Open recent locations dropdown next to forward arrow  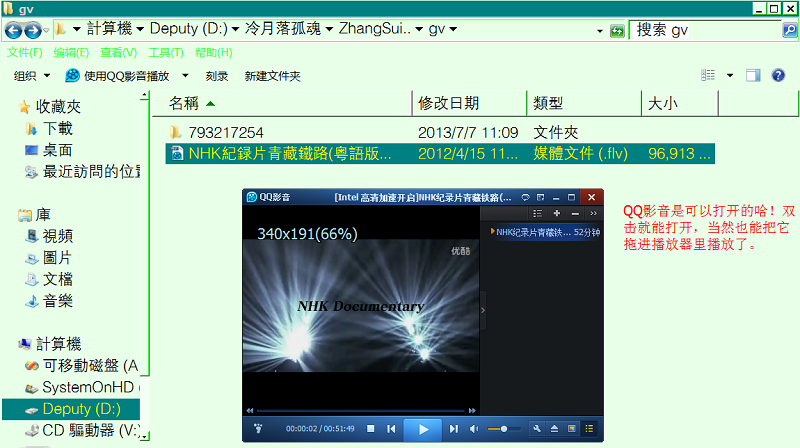pyautogui.click(x=46, y=31)
